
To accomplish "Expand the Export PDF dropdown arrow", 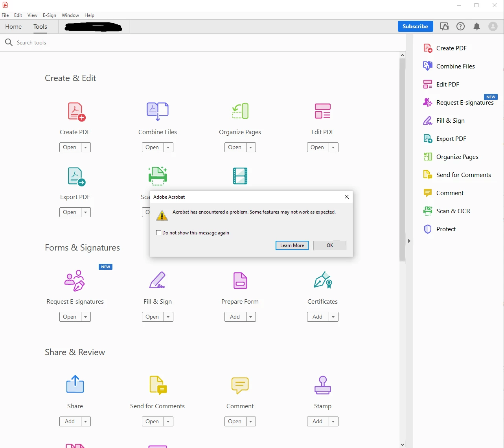I will [x=86, y=212].
